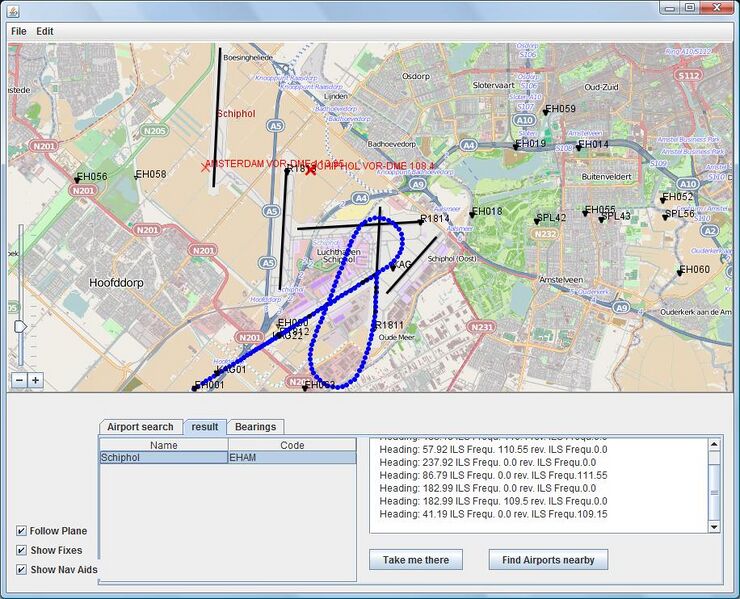
Task: Zoom in the map with plus button
Action: click(35, 380)
